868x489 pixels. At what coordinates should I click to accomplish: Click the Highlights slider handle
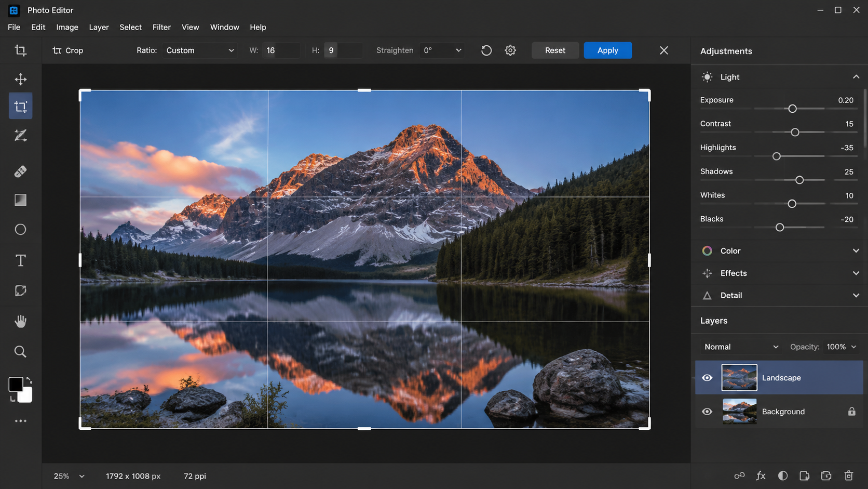tap(777, 156)
